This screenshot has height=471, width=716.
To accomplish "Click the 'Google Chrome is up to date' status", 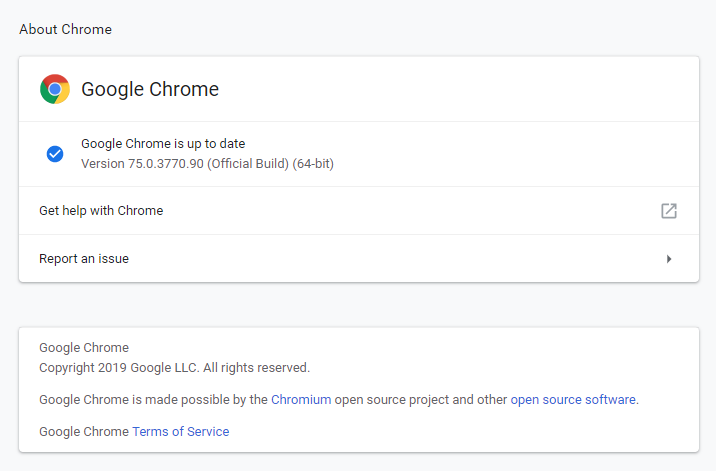I will 163,143.
